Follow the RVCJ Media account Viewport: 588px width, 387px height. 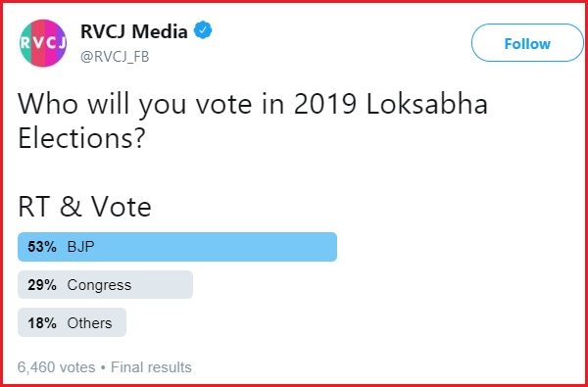click(x=527, y=43)
